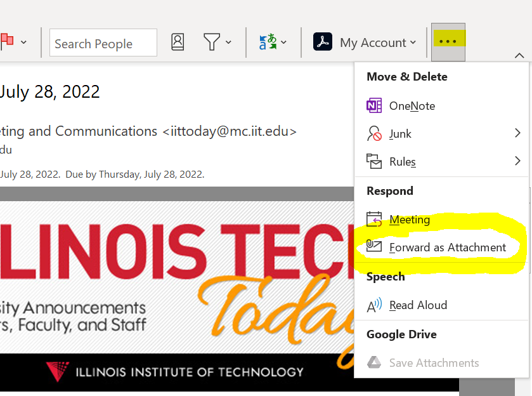Expand the flag dropdown arrow
This screenshot has width=532, height=396.
[23, 43]
